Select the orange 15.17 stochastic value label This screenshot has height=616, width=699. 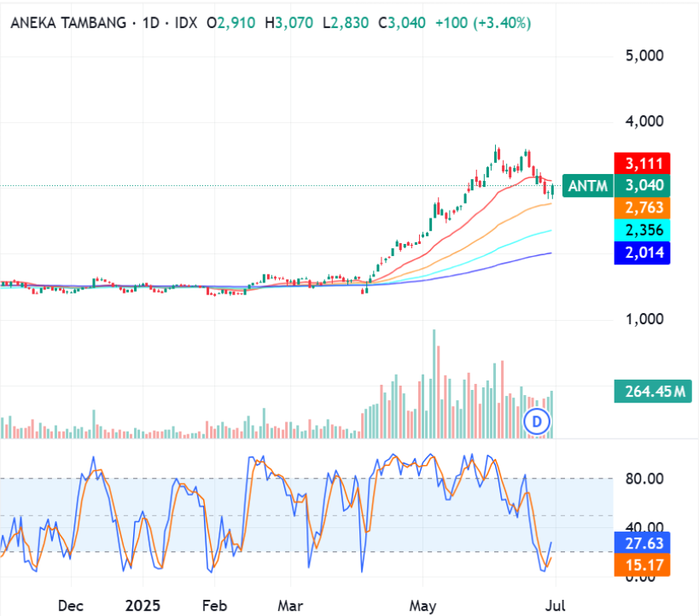(642, 565)
